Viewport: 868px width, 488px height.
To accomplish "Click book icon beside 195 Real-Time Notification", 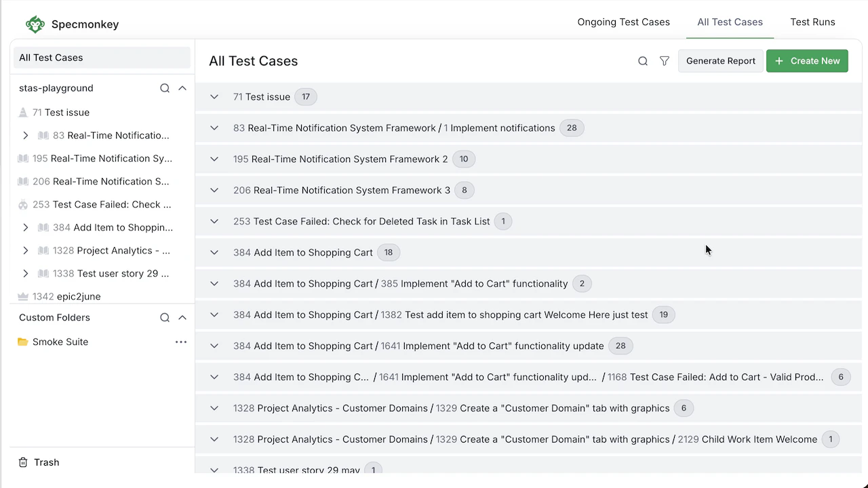I will pos(23,159).
